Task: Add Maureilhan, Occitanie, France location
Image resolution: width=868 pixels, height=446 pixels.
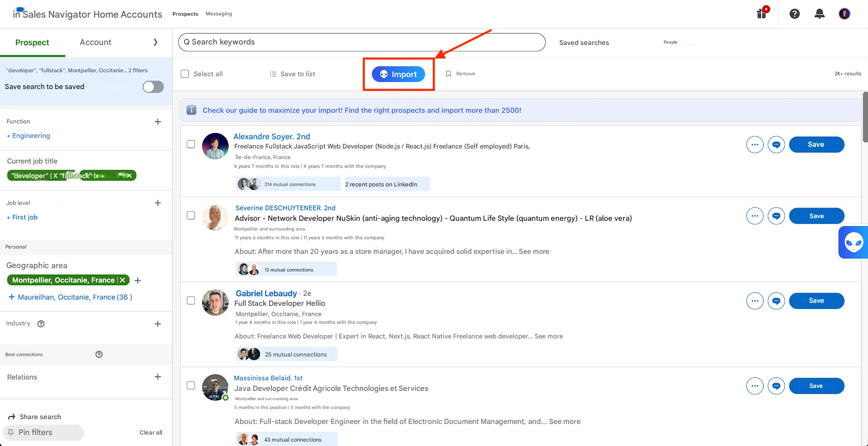Action: tap(70, 297)
